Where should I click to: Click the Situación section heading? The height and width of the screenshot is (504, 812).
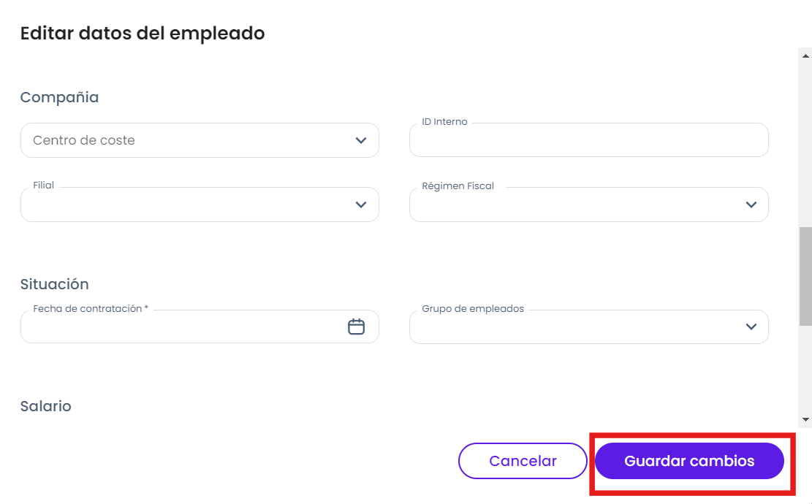55,284
